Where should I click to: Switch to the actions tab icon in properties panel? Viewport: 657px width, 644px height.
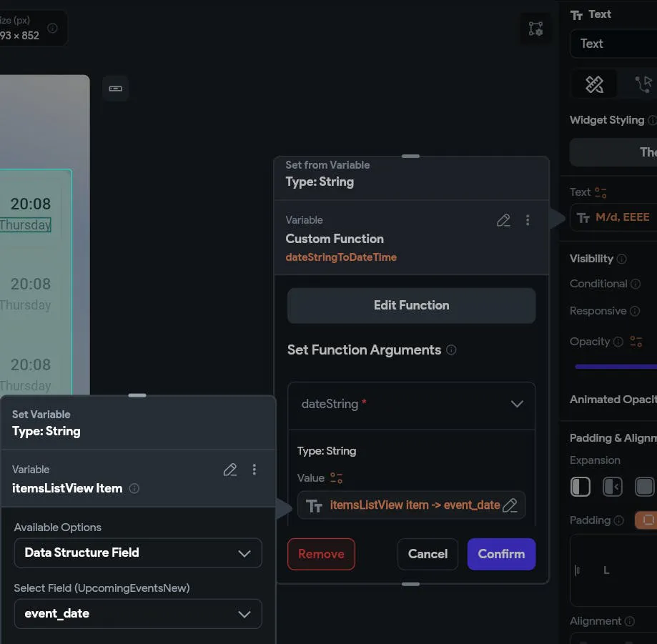[x=643, y=84]
